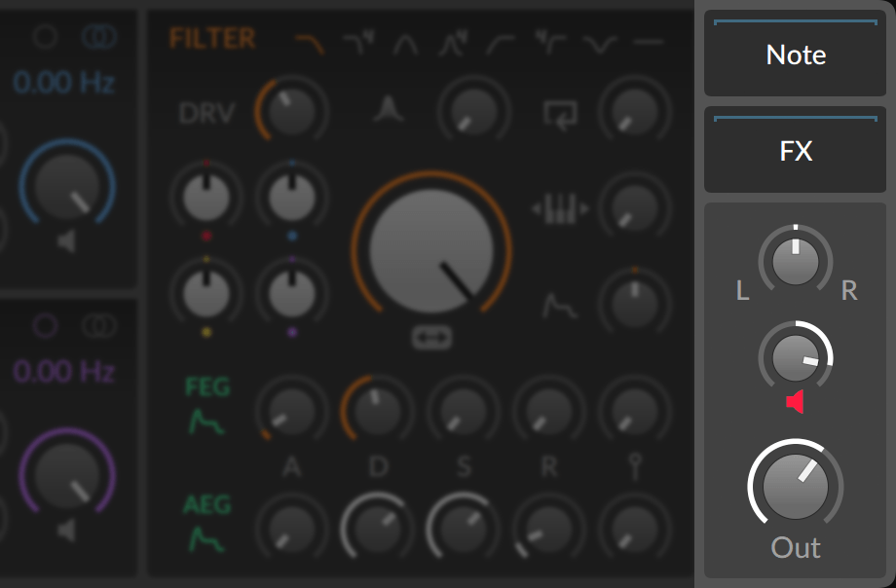
Task: Click the FEG attack knob
Action: tap(291, 410)
